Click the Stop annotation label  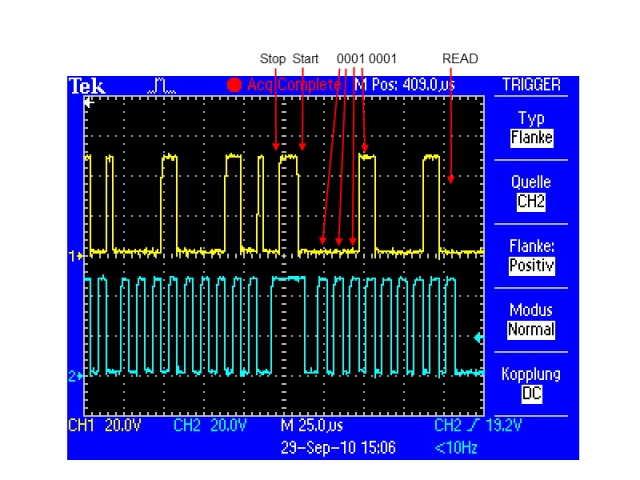pyautogui.click(x=273, y=59)
